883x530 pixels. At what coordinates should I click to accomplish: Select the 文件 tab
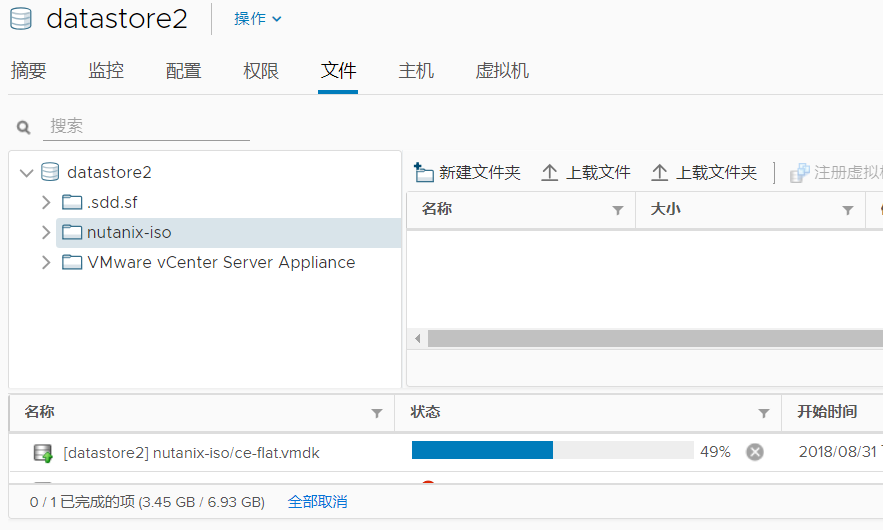tap(338, 71)
